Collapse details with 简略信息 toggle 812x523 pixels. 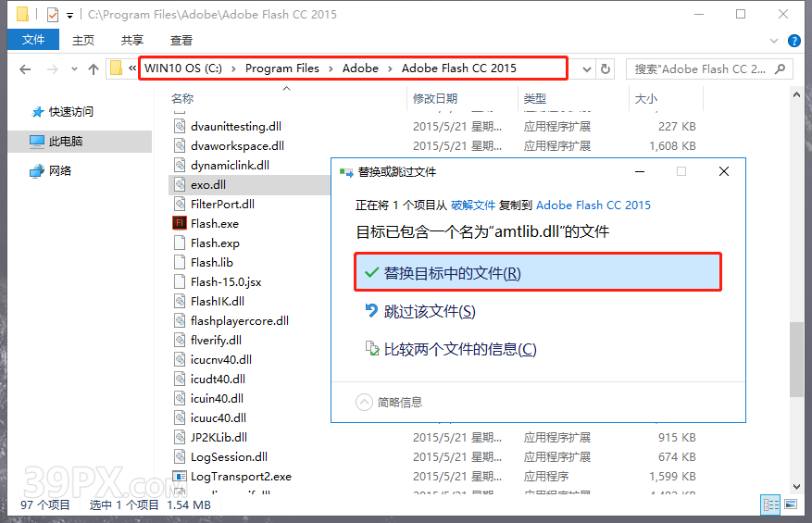pos(390,403)
